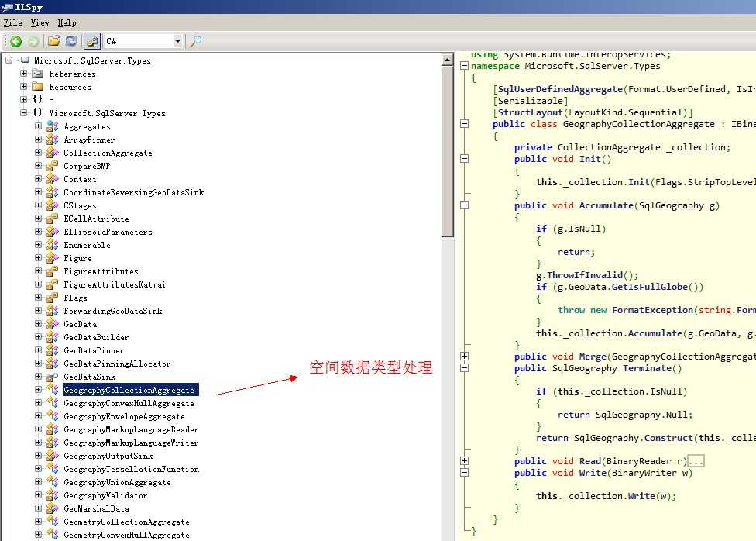
Task: Select GeographyMarkupLanguageReader in the tree
Action: [131, 429]
